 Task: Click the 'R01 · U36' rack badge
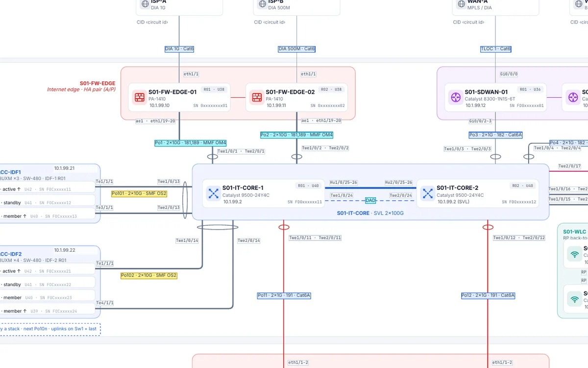[x=530, y=89]
